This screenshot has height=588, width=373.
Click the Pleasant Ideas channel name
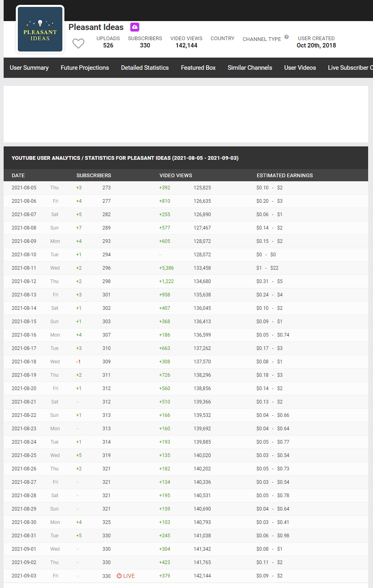tap(96, 27)
